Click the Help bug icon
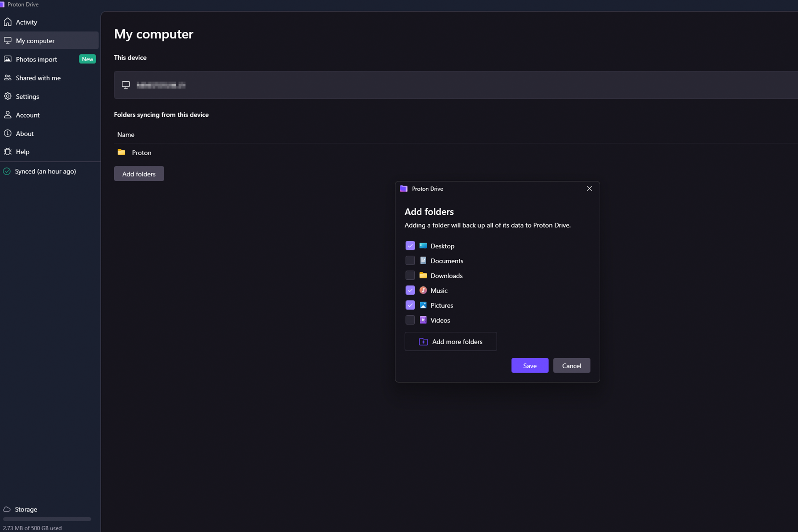798x532 pixels. (x=7, y=152)
